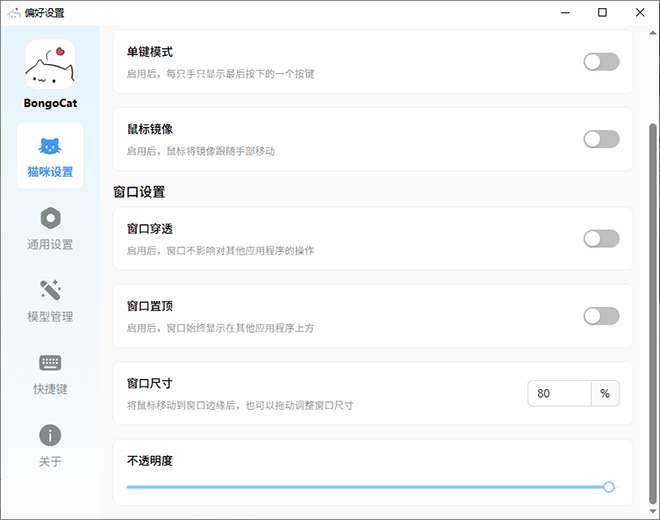Click the 不透明度 slider handle
The image size is (660, 520).
tap(608, 487)
